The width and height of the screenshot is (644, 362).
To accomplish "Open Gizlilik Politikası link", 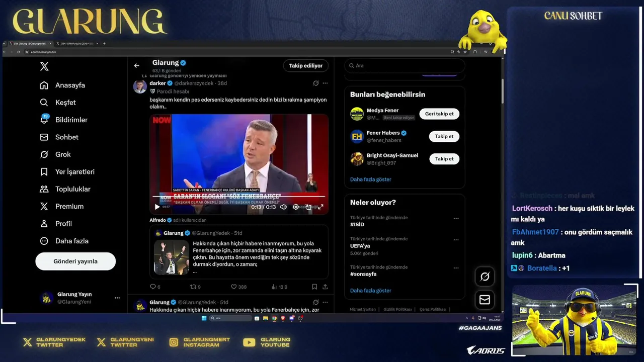I will [397, 310].
